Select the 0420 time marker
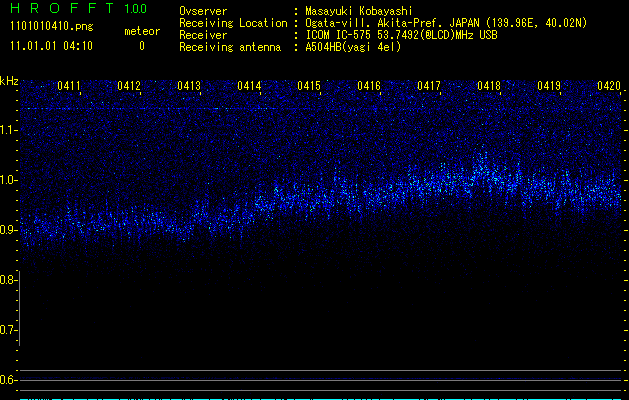 pos(609,87)
